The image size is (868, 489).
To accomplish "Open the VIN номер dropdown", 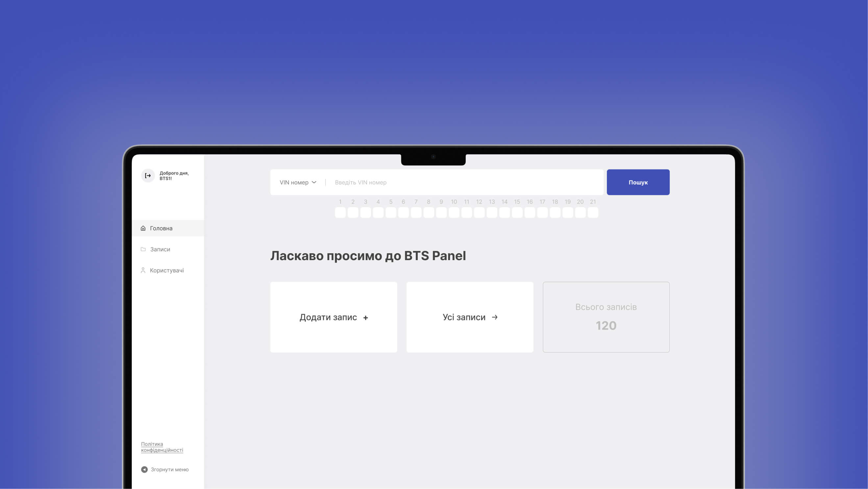I will (x=294, y=182).
